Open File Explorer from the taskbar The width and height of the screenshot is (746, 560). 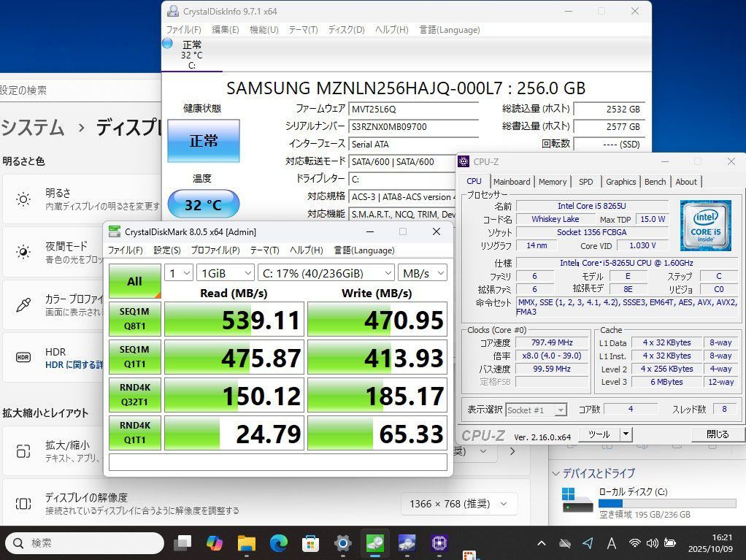tap(247, 543)
